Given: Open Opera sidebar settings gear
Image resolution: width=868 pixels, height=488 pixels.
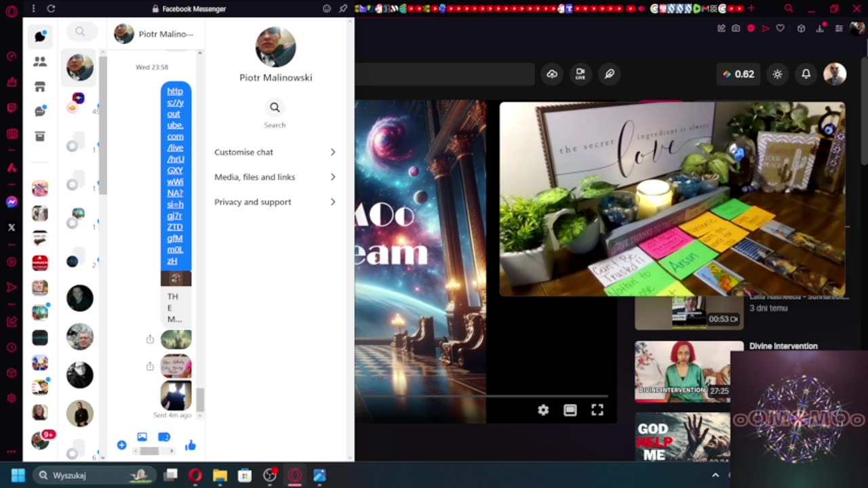Looking at the screenshot, I should (12, 398).
